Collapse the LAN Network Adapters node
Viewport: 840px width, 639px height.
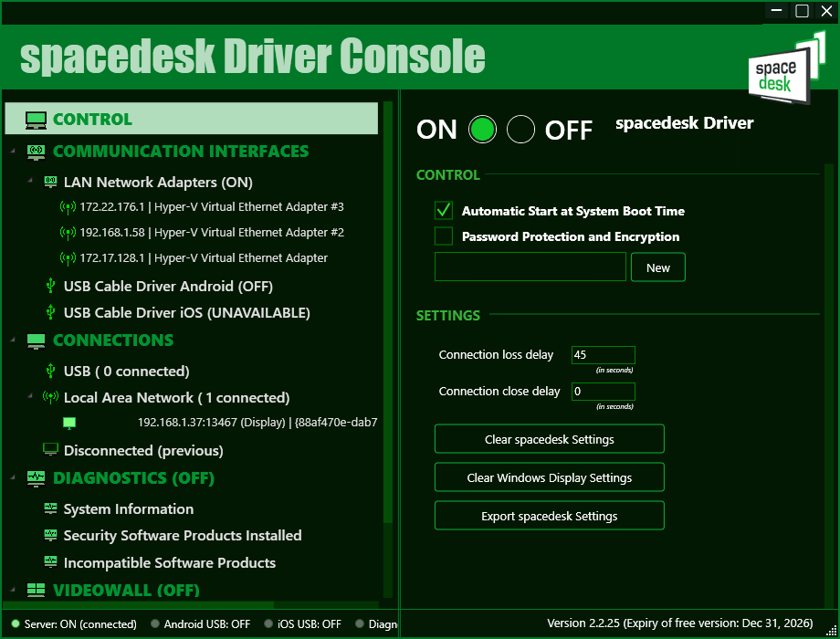click(30, 181)
